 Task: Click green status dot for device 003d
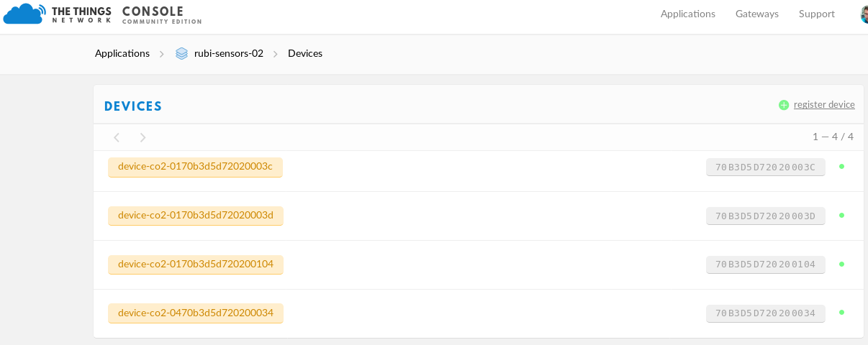(x=841, y=215)
